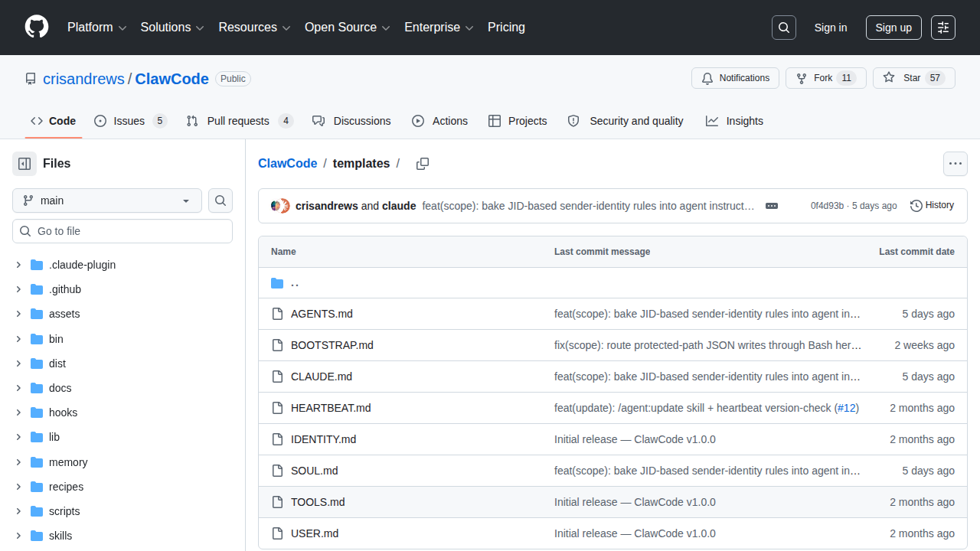Open the Enterprise dropdown menu
This screenshot has height=551, width=980.
[439, 28]
